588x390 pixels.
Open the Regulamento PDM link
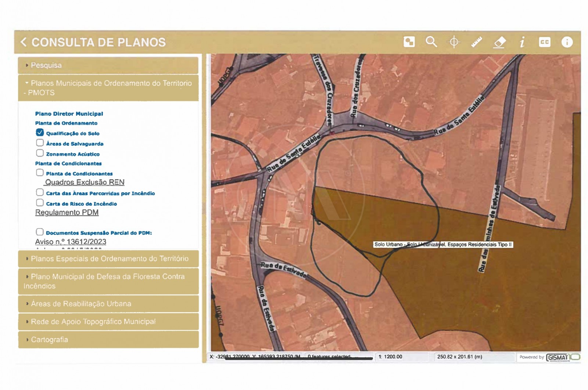pyautogui.click(x=67, y=213)
